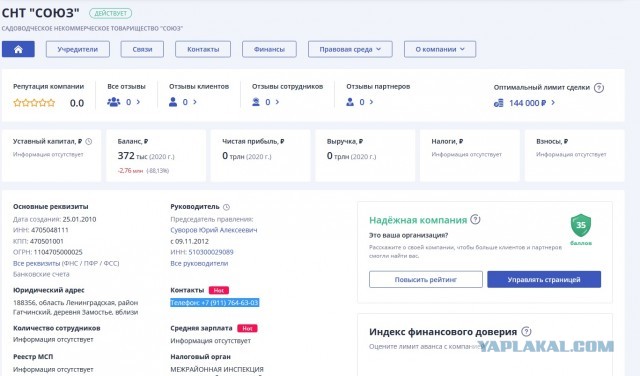Screen dimensions: 640x376
Task: Go to the Финансы tab
Action: click(269, 49)
